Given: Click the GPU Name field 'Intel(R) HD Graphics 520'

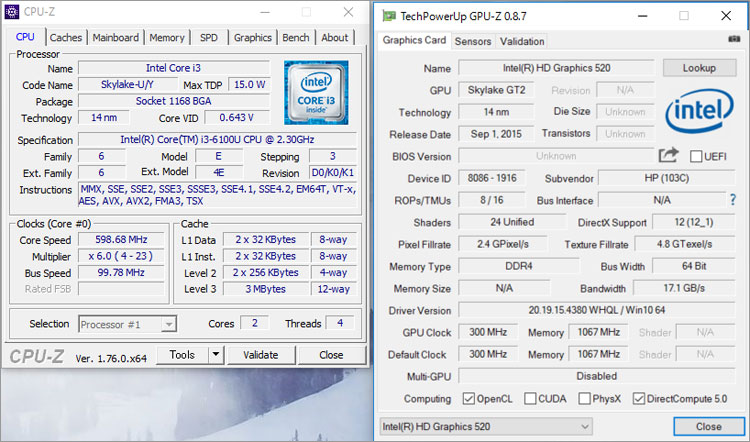Looking at the screenshot, I should pos(556,68).
